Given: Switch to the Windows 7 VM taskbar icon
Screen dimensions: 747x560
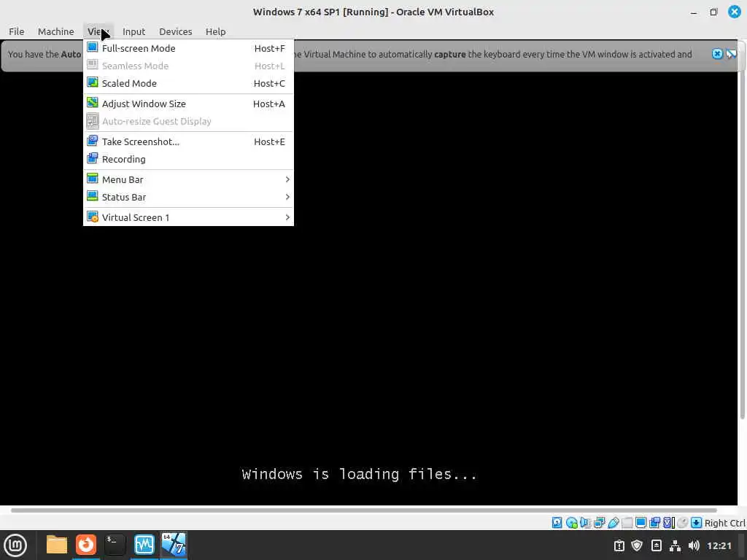Looking at the screenshot, I should coord(174,545).
